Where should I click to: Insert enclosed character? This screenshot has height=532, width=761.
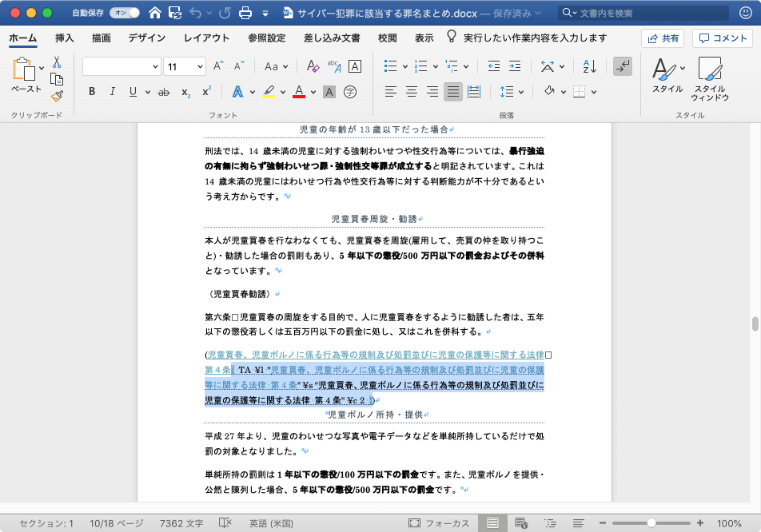coord(350,92)
